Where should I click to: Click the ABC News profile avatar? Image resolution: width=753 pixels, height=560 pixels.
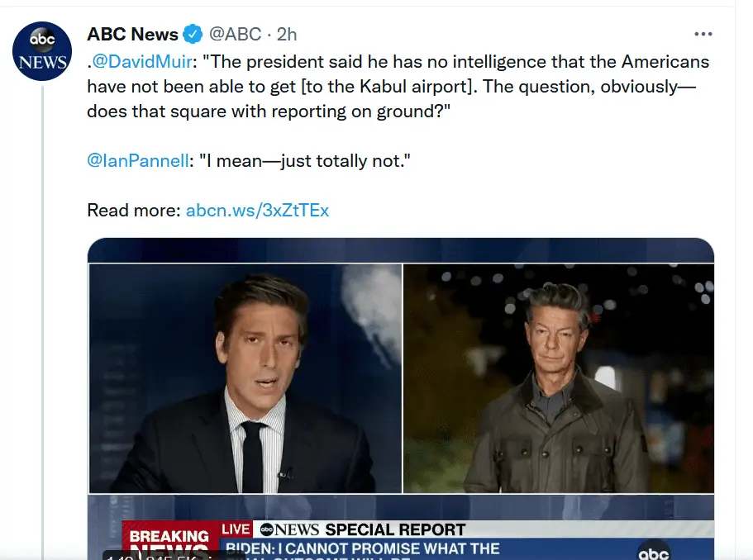click(42, 51)
